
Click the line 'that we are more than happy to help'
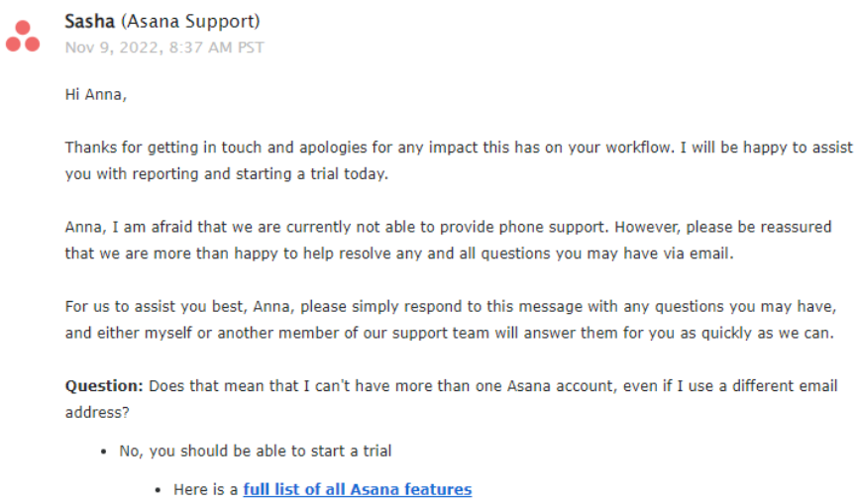tap(399, 253)
